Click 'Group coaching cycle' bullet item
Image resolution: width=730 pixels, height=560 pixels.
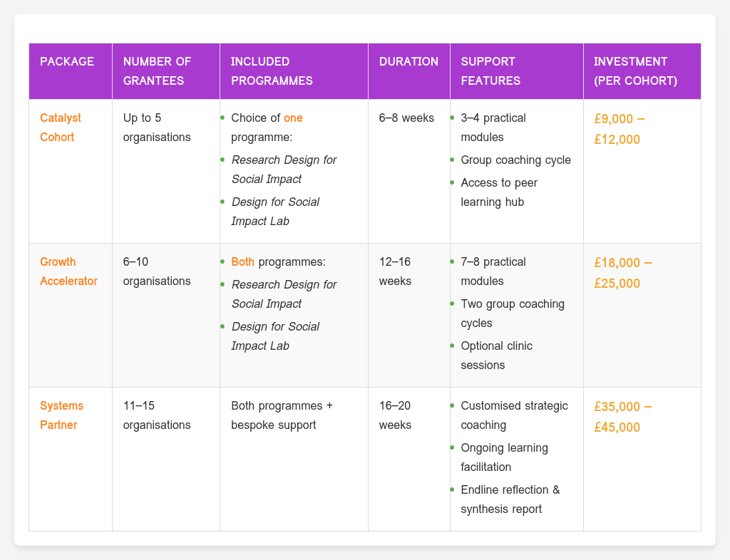[x=515, y=160]
